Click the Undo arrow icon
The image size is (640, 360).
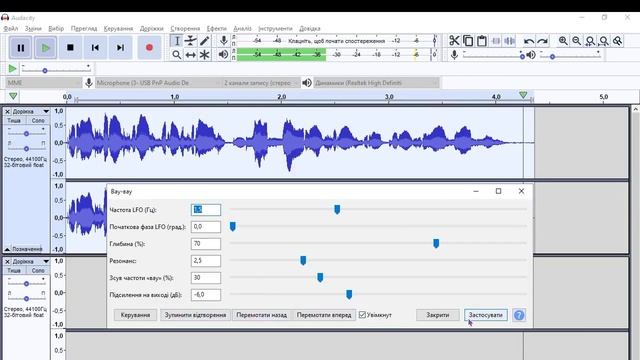529,41
